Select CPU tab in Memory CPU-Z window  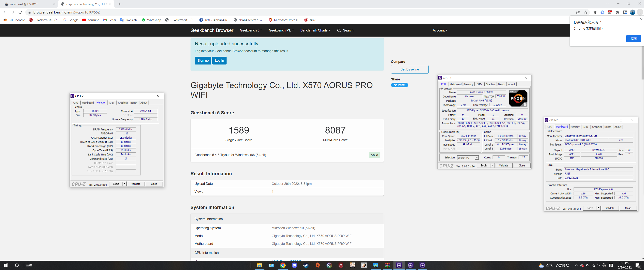[76, 103]
